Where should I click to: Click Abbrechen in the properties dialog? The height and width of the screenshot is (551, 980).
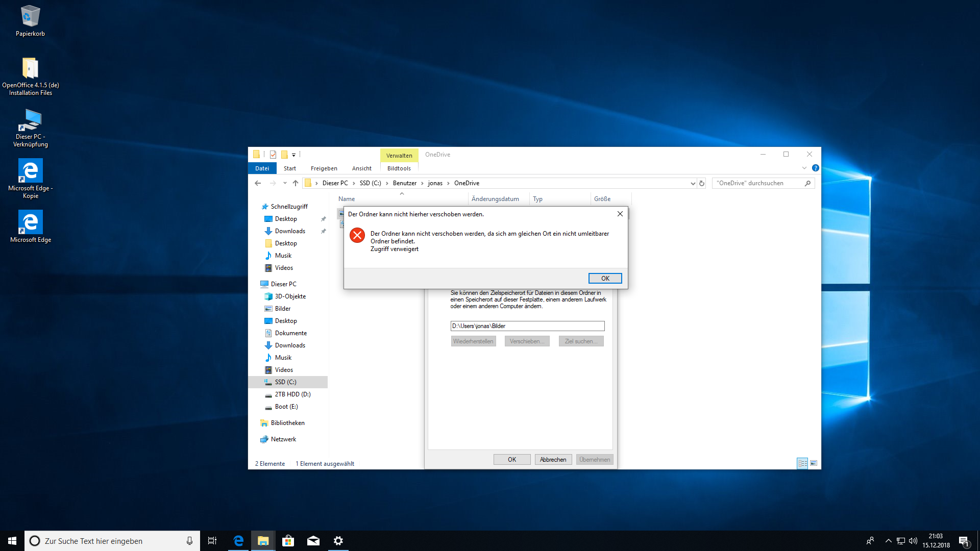[553, 460]
